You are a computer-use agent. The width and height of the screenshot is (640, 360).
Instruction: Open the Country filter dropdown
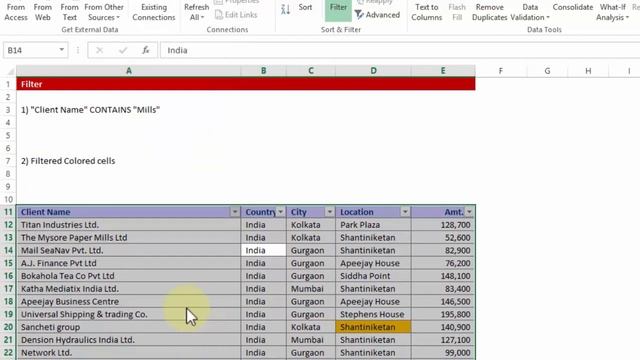tap(280, 212)
